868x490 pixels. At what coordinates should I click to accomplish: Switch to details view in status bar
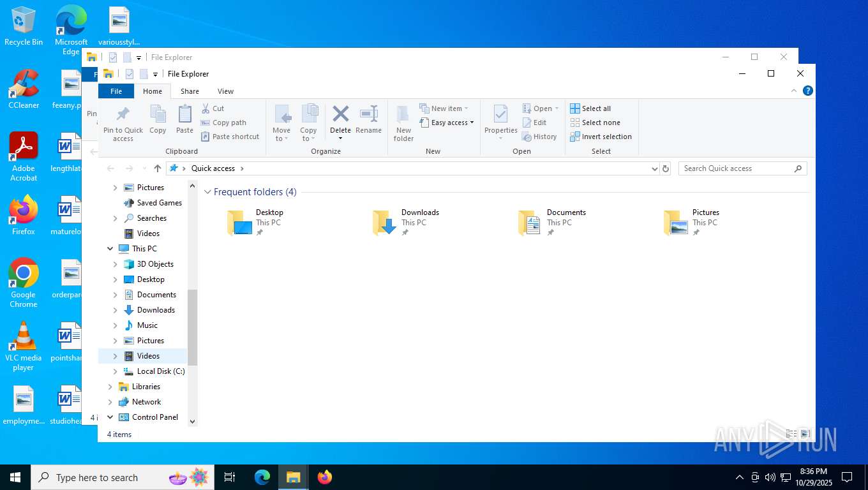pyautogui.click(x=791, y=434)
